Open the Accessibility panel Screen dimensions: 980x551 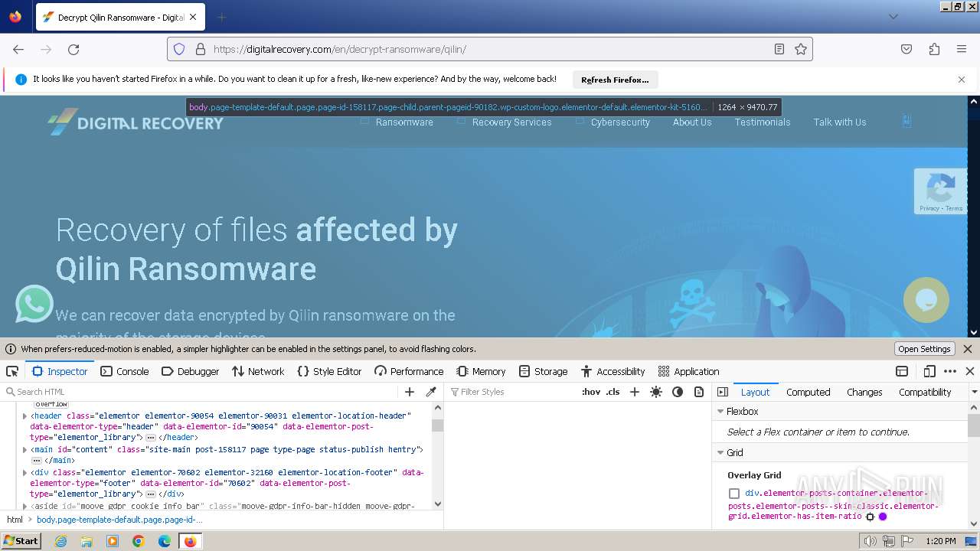613,371
